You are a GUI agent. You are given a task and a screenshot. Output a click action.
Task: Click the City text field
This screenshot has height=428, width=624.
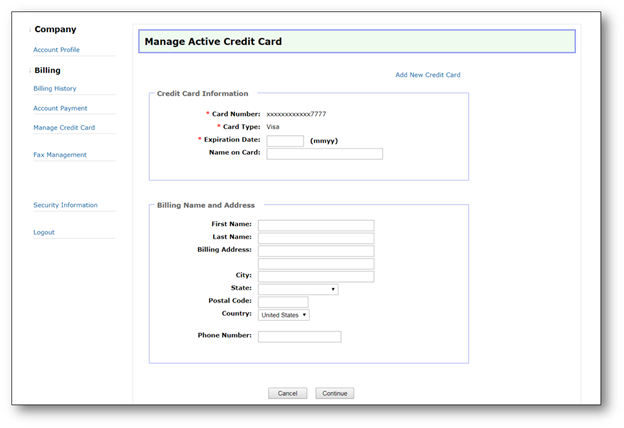[x=315, y=276]
